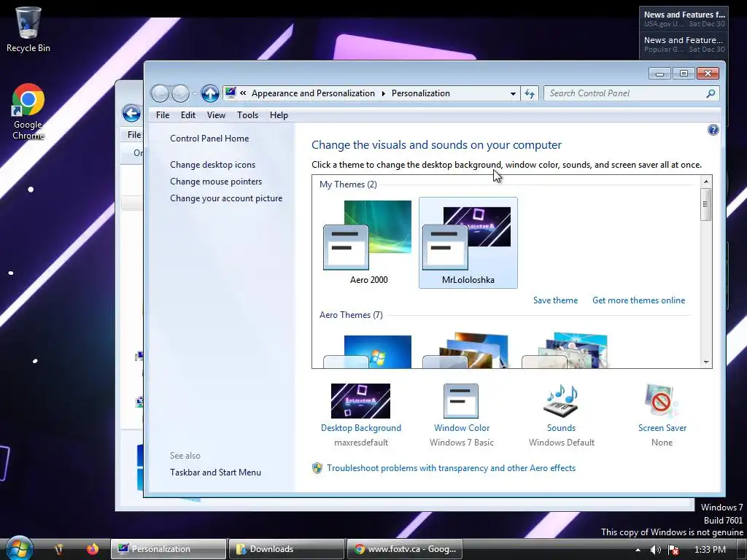Click theme list scrollbar up arrow
The height and width of the screenshot is (560, 747).
(x=706, y=182)
